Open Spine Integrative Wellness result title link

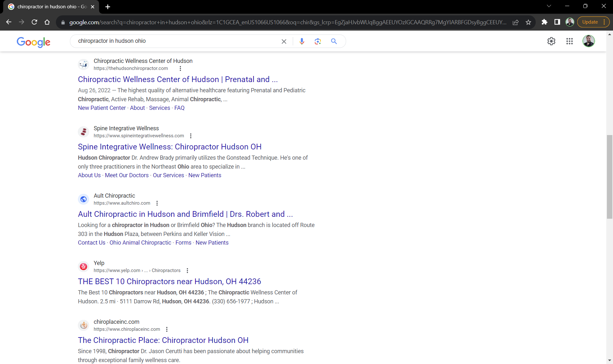170,147
